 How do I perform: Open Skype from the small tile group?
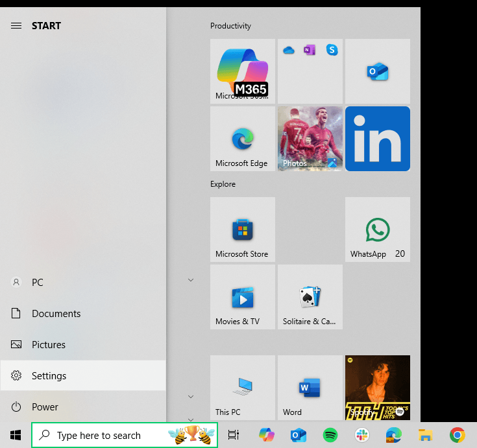click(x=332, y=50)
